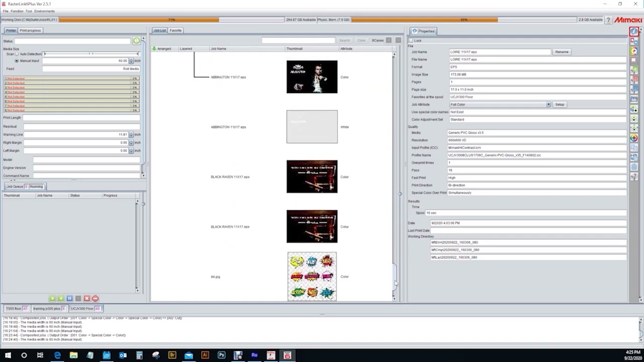Click the trash can delete icon in the sidebar

coord(634,166)
